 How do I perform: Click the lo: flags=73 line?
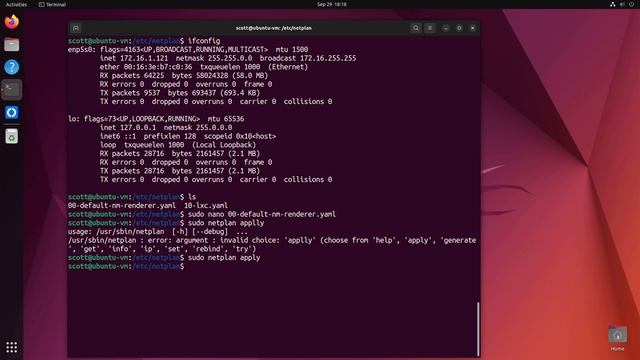[156, 119]
